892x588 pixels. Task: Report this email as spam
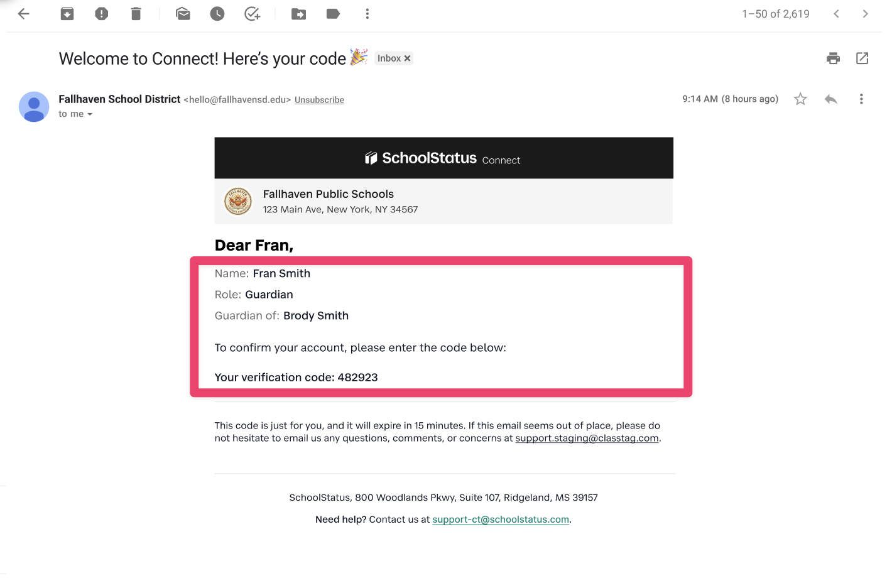[x=102, y=14]
